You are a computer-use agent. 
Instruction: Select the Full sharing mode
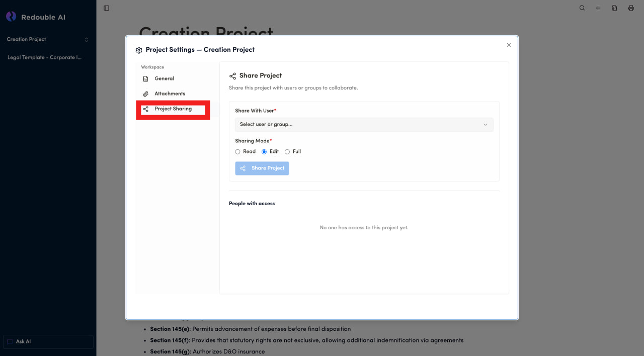287,152
